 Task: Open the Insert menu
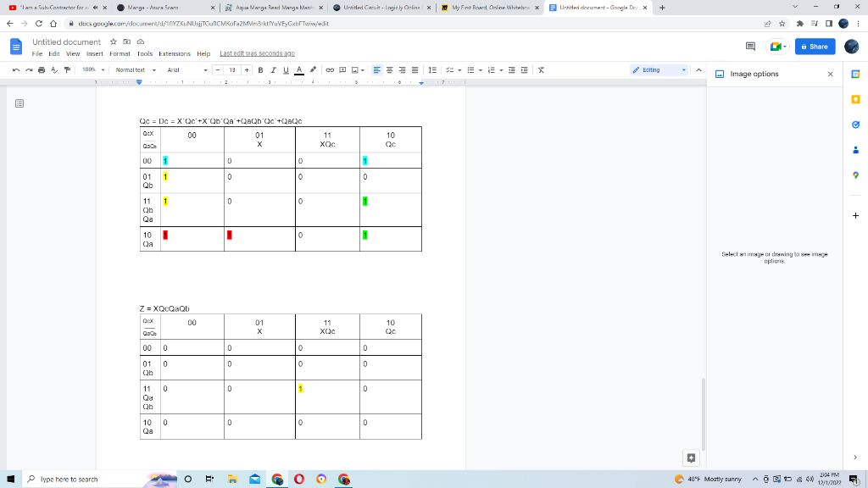pos(94,53)
